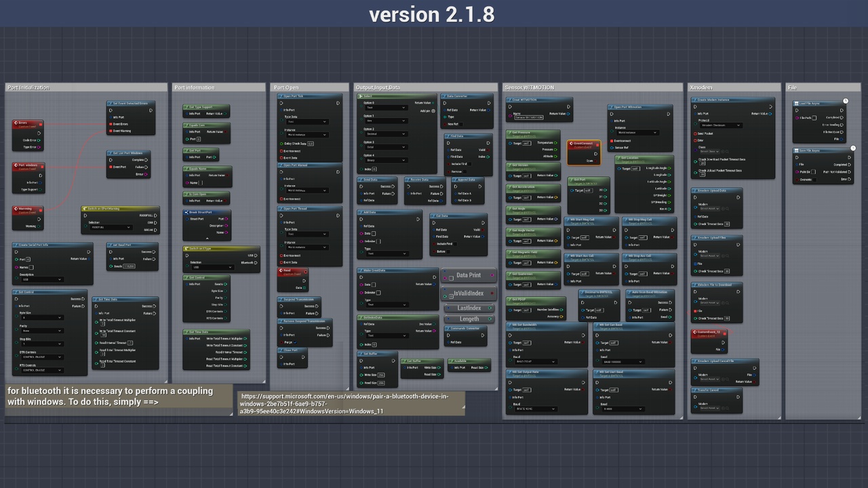Screen dimensions: 868x488
Task: Click the Make CreatData function icon
Action: click(361, 270)
